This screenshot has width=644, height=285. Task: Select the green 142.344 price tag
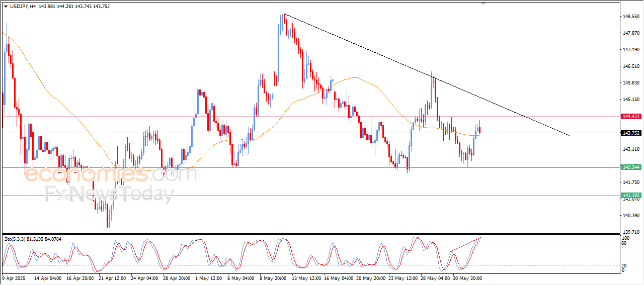631,167
